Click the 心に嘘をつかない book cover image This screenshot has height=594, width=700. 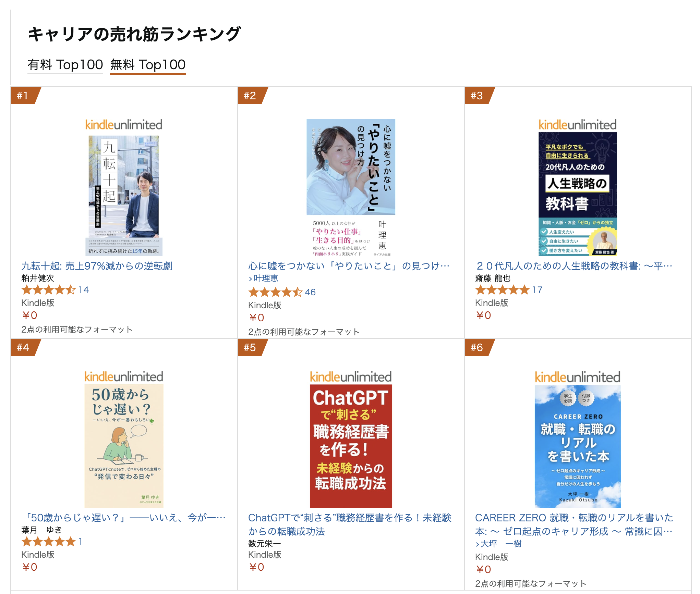tap(351, 187)
